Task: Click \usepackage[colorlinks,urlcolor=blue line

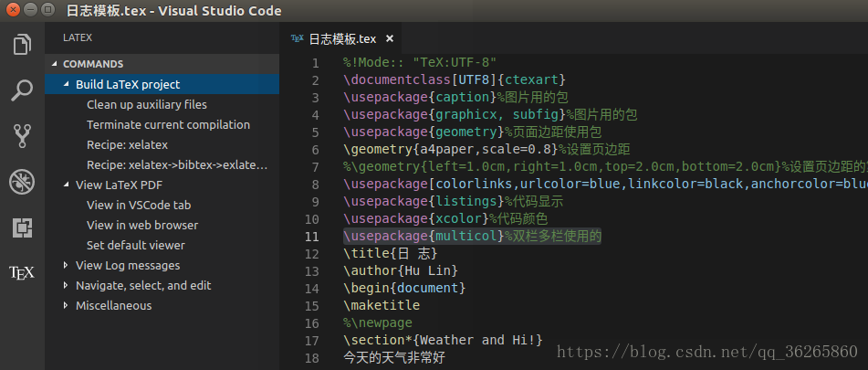Action: click(x=605, y=184)
